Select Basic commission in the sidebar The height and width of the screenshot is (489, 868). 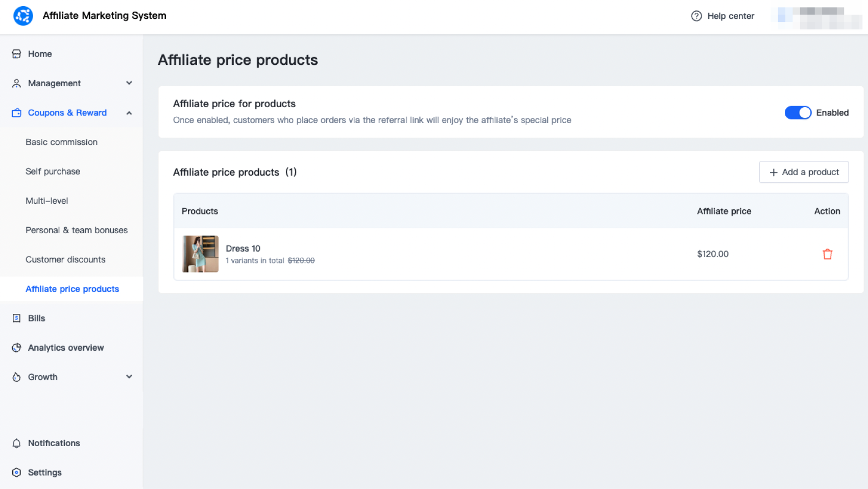click(x=61, y=142)
